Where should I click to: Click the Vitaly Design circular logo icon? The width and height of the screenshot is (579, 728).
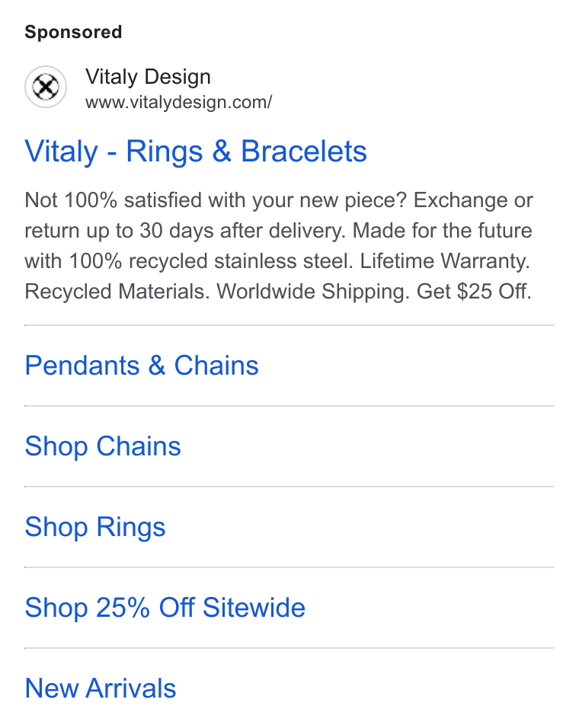46,87
